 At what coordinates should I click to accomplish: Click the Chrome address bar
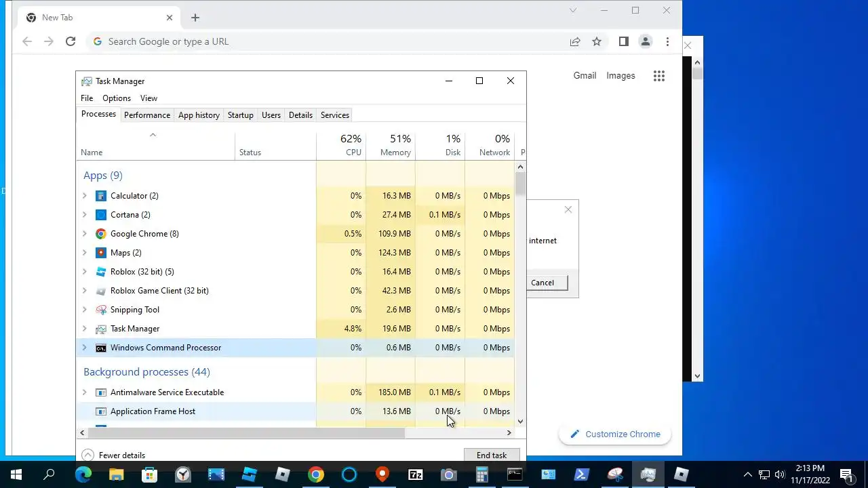(x=325, y=41)
